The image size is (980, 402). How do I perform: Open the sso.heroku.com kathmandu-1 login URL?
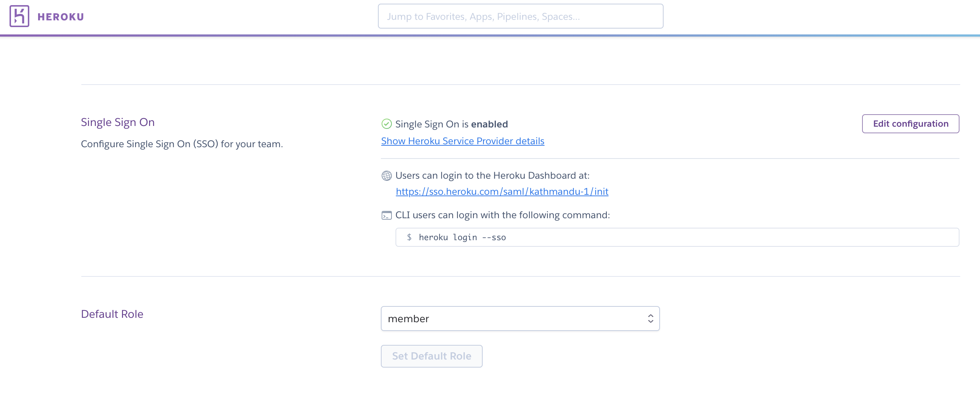(x=502, y=191)
